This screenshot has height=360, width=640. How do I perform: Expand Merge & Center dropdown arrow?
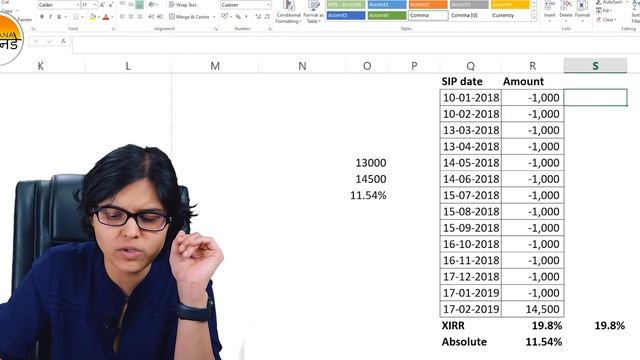click(x=214, y=17)
